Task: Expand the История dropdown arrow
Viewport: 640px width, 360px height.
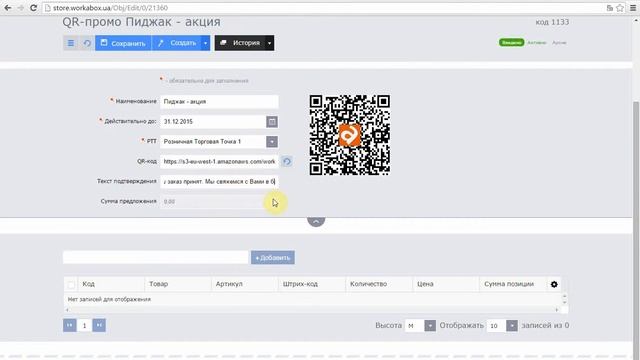Action: [270, 43]
